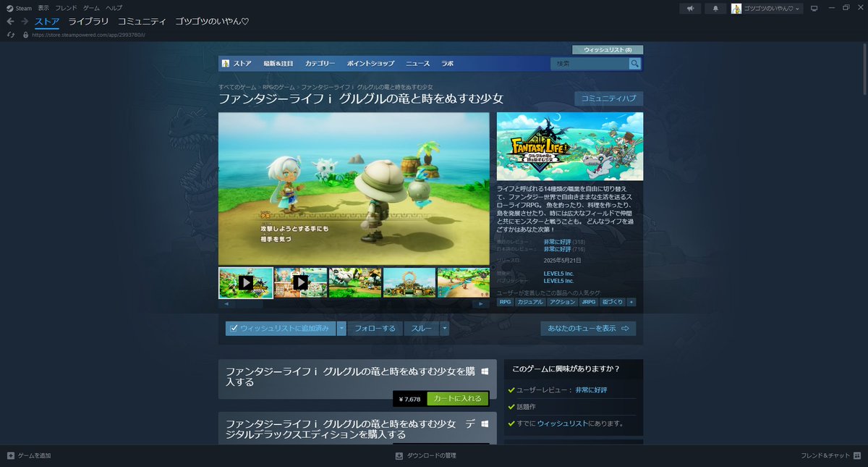
Task: Click the アクション tag
Action: coord(562,302)
